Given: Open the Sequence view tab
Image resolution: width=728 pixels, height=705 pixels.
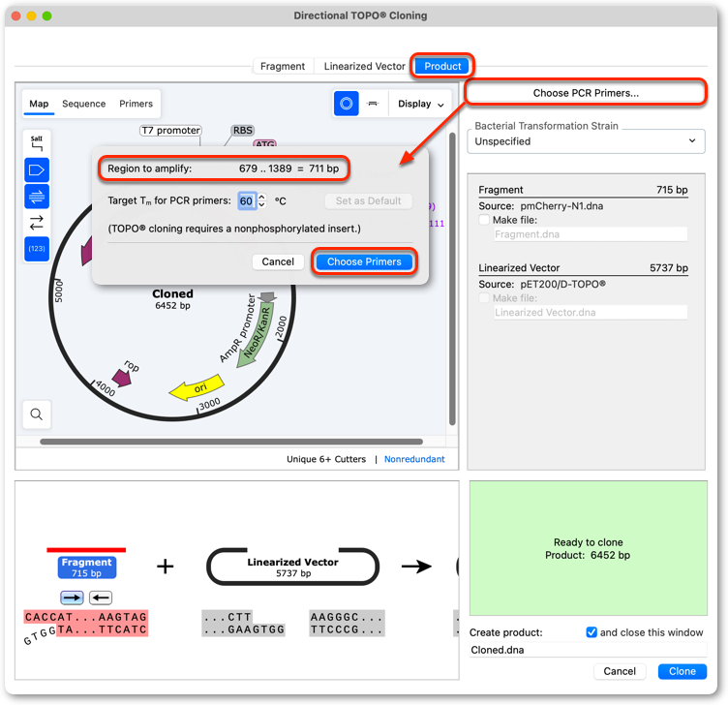Looking at the screenshot, I should (84, 104).
